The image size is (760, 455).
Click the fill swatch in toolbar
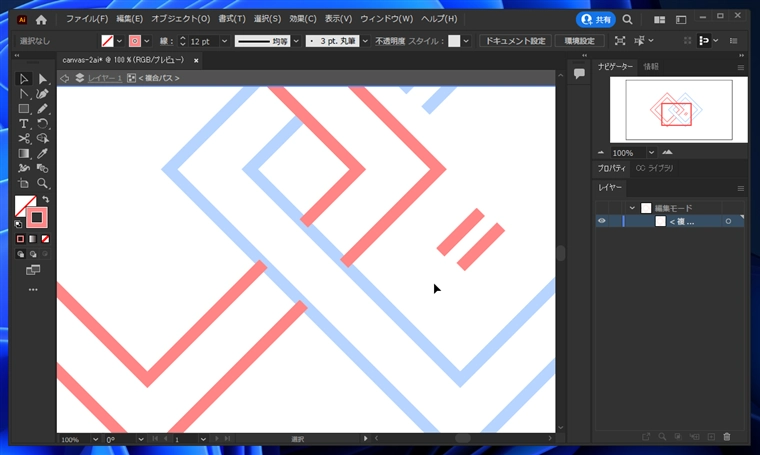[x=24, y=205]
